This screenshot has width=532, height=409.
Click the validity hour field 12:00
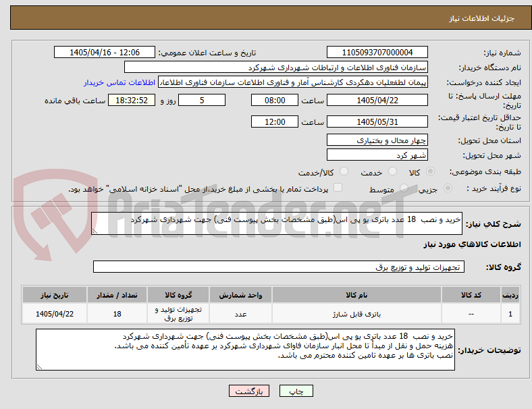275,121
